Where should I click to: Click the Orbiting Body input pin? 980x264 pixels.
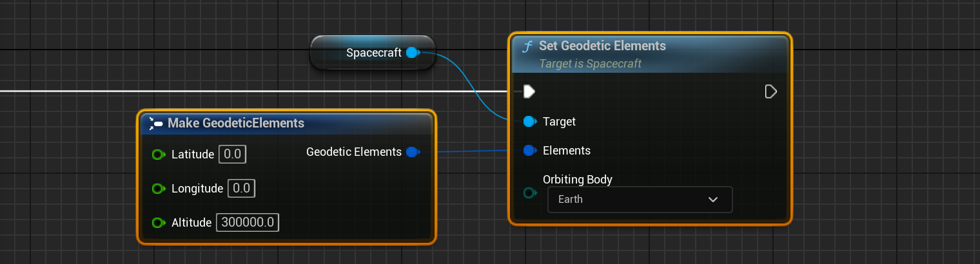click(530, 193)
